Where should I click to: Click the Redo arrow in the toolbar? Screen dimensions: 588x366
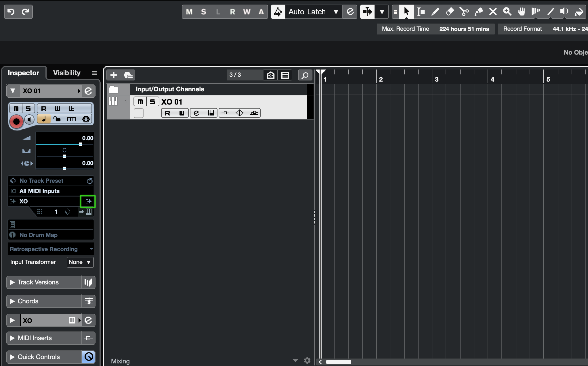click(25, 12)
